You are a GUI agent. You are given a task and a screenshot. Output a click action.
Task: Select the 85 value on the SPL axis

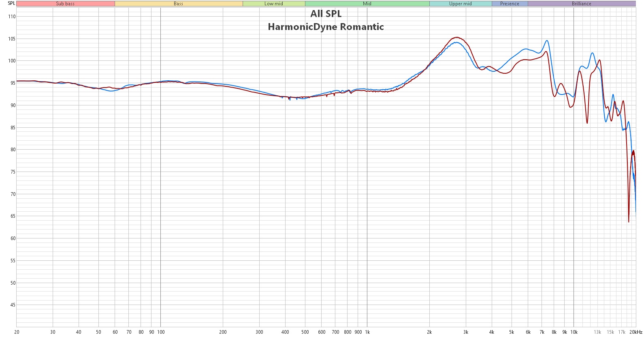point(13,128)
